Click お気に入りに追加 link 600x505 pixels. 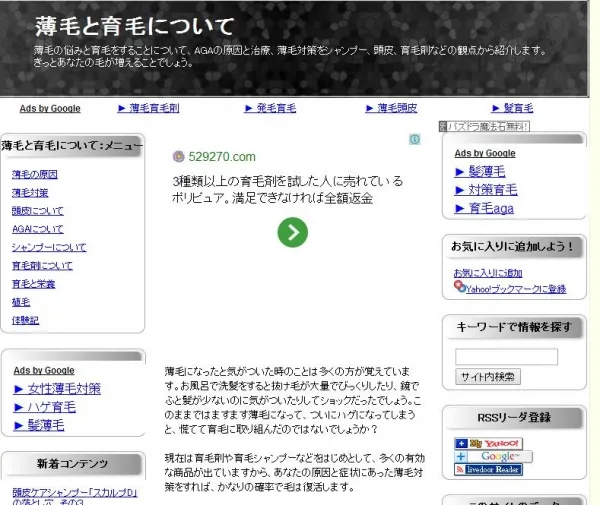coord(488,273)
